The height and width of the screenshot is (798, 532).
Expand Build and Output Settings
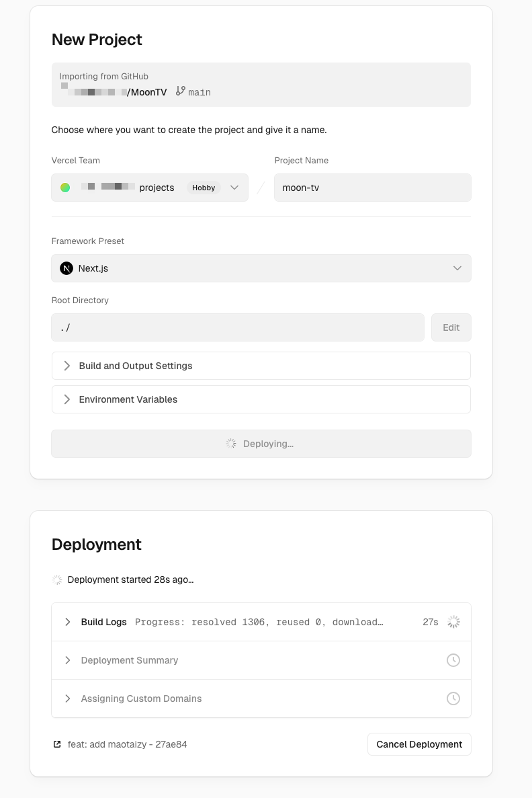point(261,366)
